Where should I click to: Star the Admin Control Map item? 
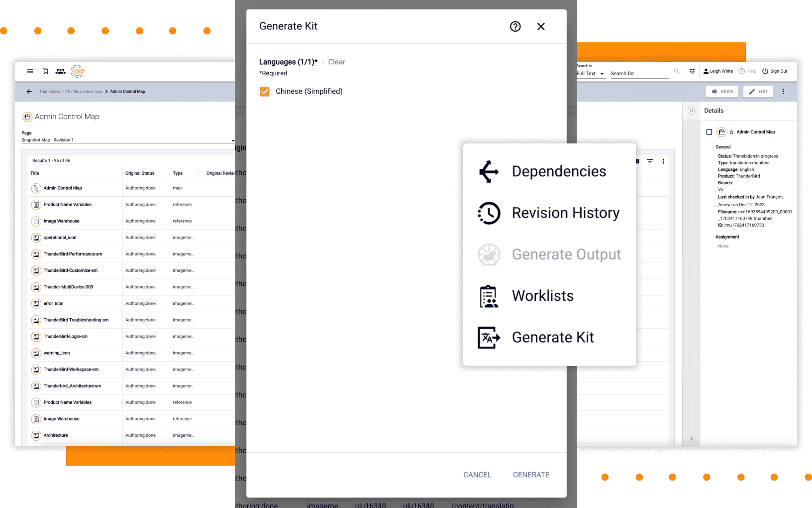(x=731, y=132)
